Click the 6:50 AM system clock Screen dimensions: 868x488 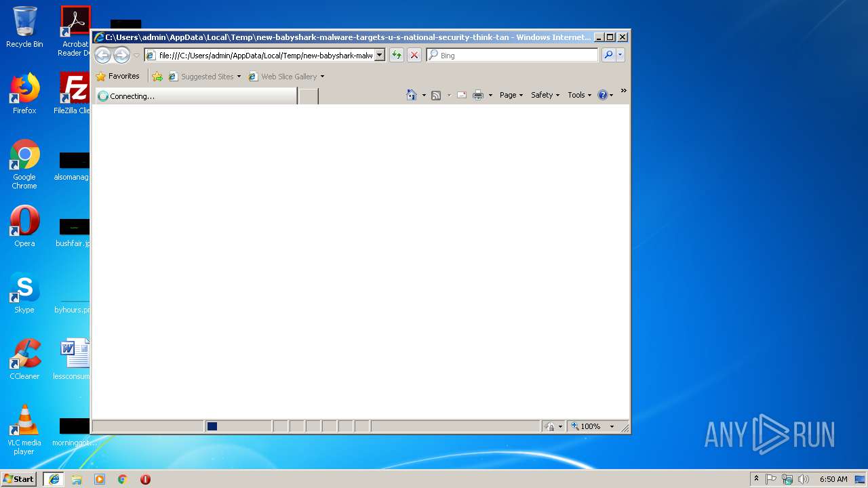point(833,479)
